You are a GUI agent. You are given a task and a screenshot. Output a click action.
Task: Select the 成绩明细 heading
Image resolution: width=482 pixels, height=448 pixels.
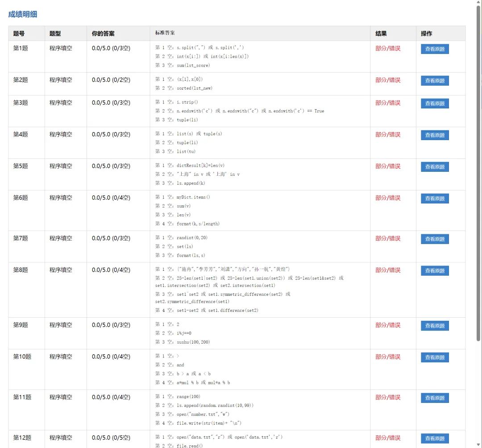[22, 14]
